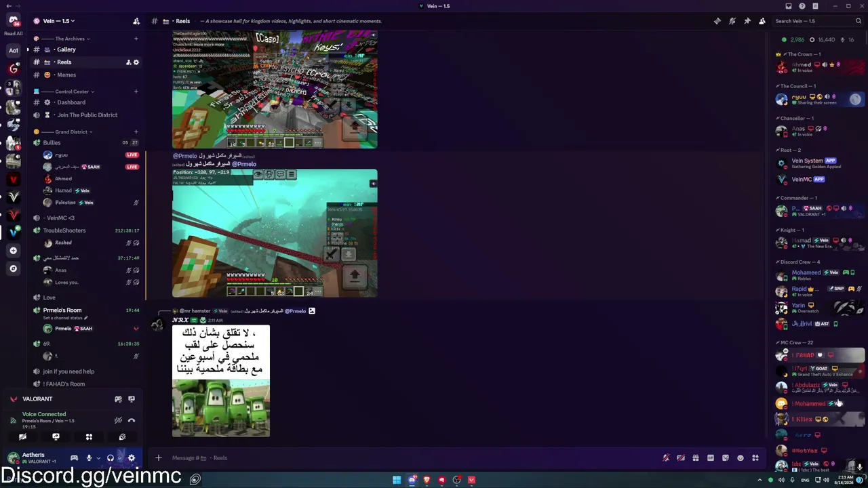The height and width of the screenshot is (488, 868).
Task: Join the TroubleShooters voice channel
Action: coord(85,230)
